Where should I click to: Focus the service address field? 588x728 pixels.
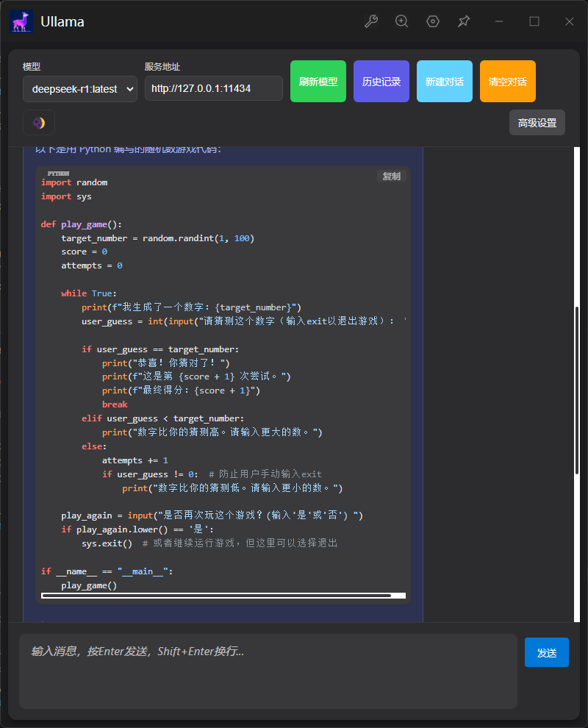coord(213,88)
